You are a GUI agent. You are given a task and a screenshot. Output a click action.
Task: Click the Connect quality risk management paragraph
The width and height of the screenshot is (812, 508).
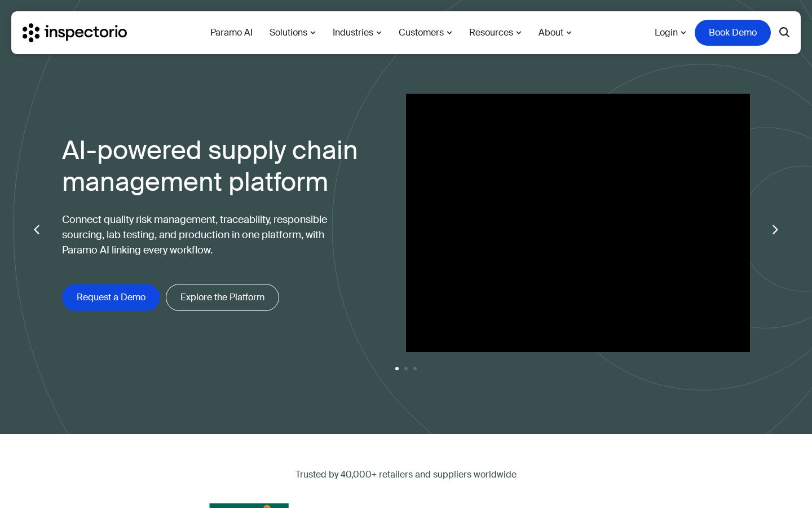(195, 234)
